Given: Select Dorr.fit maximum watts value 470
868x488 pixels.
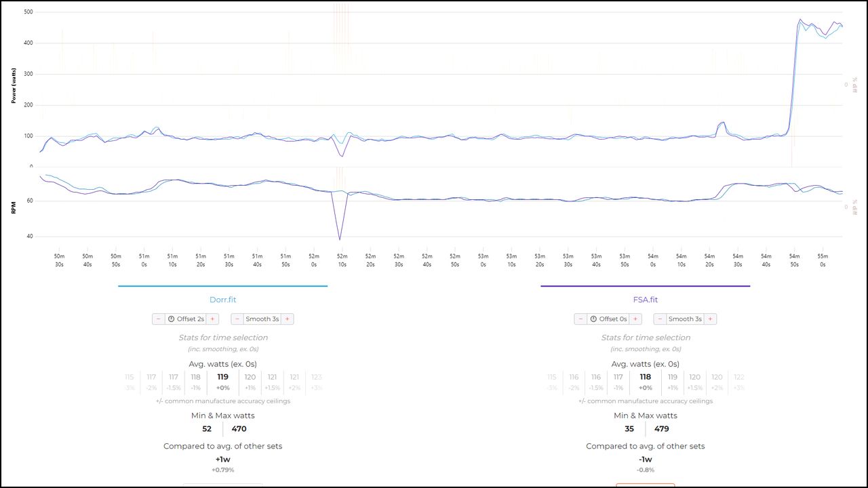Looking at the screenshot, I should point(239,429).
